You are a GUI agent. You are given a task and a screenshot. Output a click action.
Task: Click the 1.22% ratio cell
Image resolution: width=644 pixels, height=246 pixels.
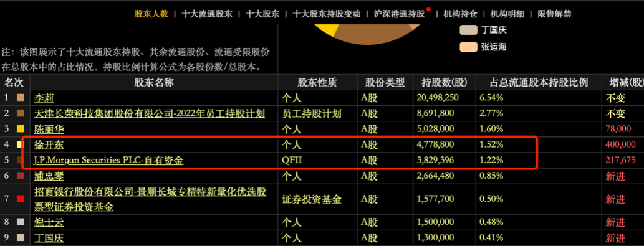[539, 161]
